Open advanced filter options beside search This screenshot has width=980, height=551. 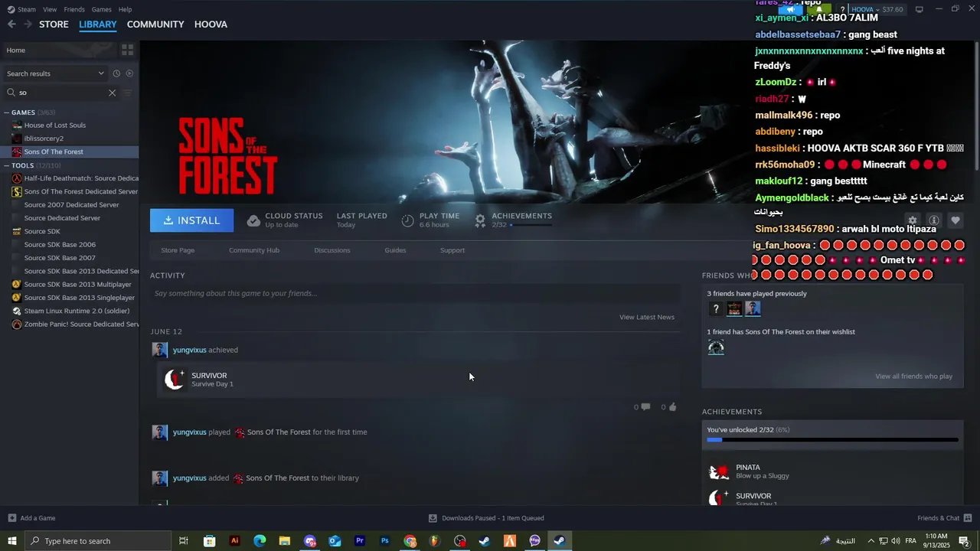pos(127,93)
